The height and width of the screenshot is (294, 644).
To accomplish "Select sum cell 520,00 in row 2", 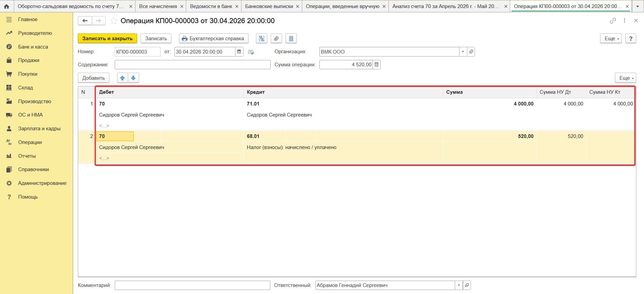I will coord(489,136).
